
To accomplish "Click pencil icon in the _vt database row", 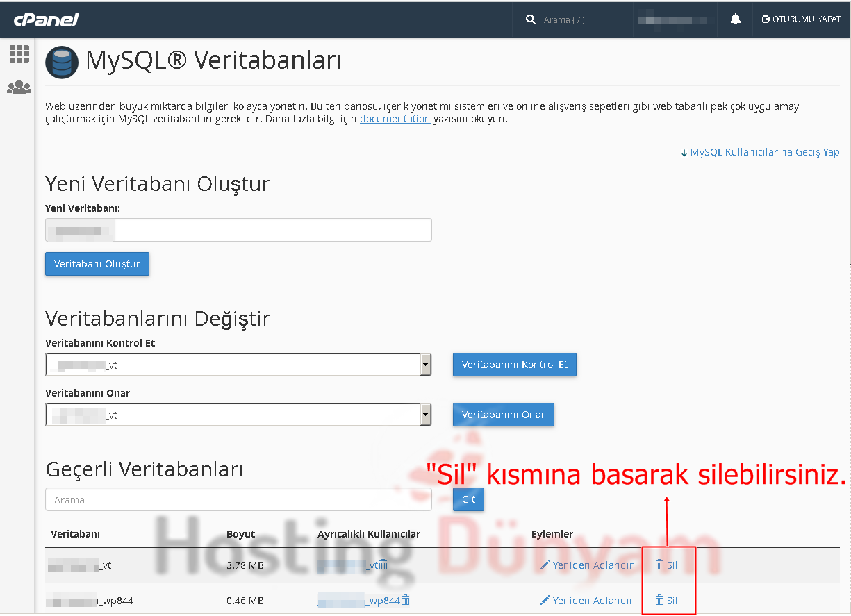I will (x=545, y=565).
